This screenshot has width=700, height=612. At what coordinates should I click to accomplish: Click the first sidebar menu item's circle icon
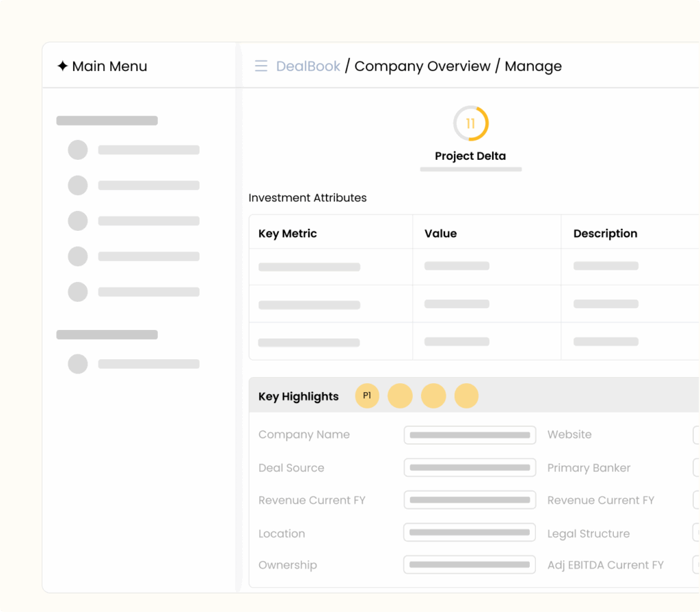[x=78, y=150]
